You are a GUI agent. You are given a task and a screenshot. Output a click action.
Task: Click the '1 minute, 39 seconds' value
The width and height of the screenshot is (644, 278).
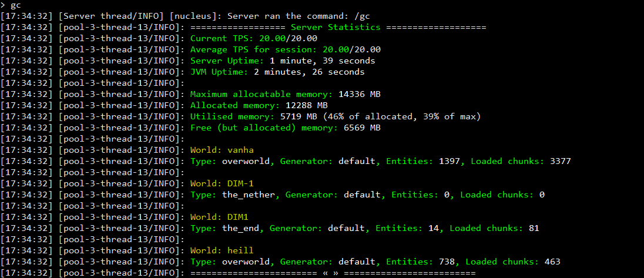[x=323, y=61]
